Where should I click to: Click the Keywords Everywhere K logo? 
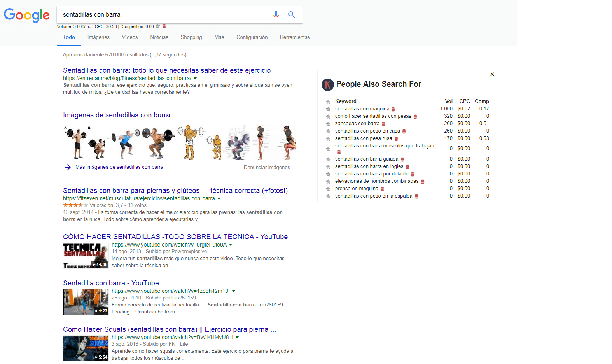(328, 84)
